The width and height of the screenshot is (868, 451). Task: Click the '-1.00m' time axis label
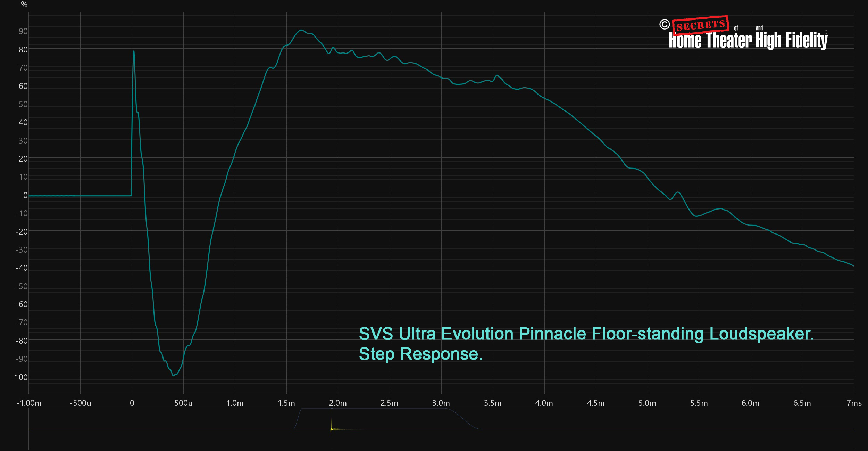pos(29,403)
